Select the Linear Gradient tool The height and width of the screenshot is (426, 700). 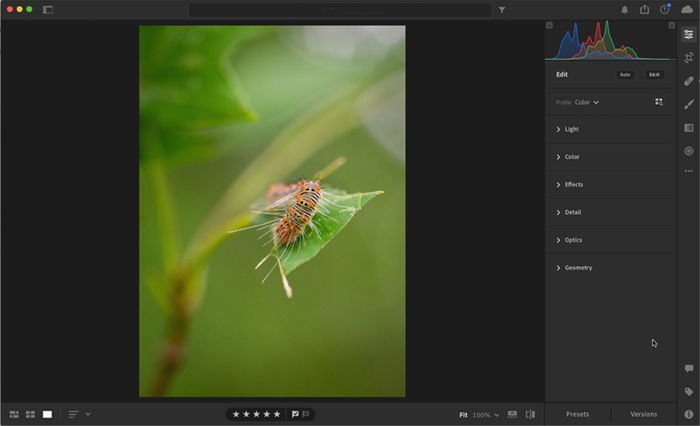(x=688, y=128)
